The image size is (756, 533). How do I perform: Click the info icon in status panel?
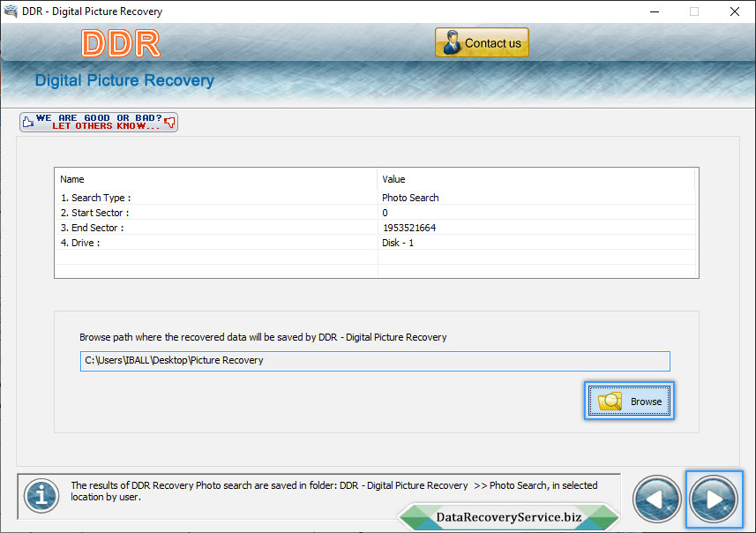click(x=41, y=496)
